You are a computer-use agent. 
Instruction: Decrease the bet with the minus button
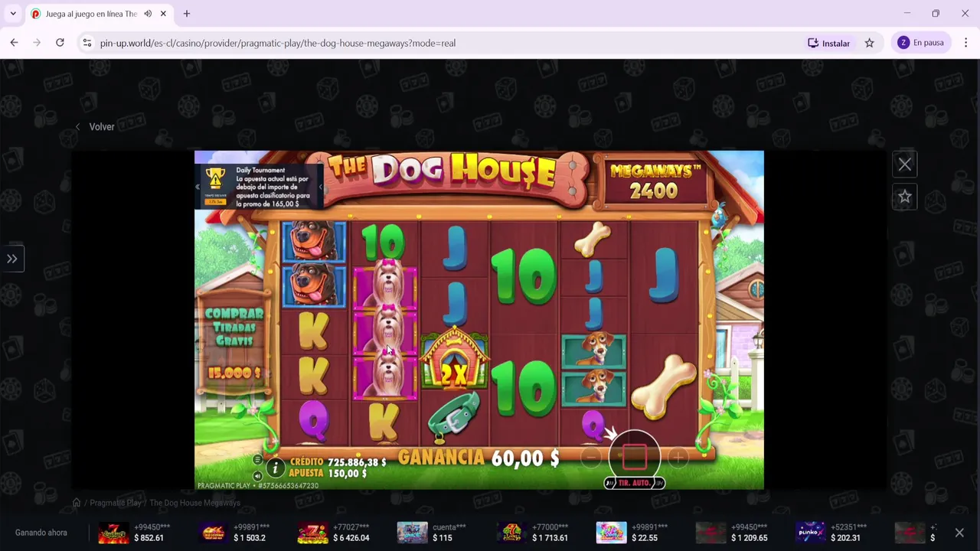[x=590, y=458]
